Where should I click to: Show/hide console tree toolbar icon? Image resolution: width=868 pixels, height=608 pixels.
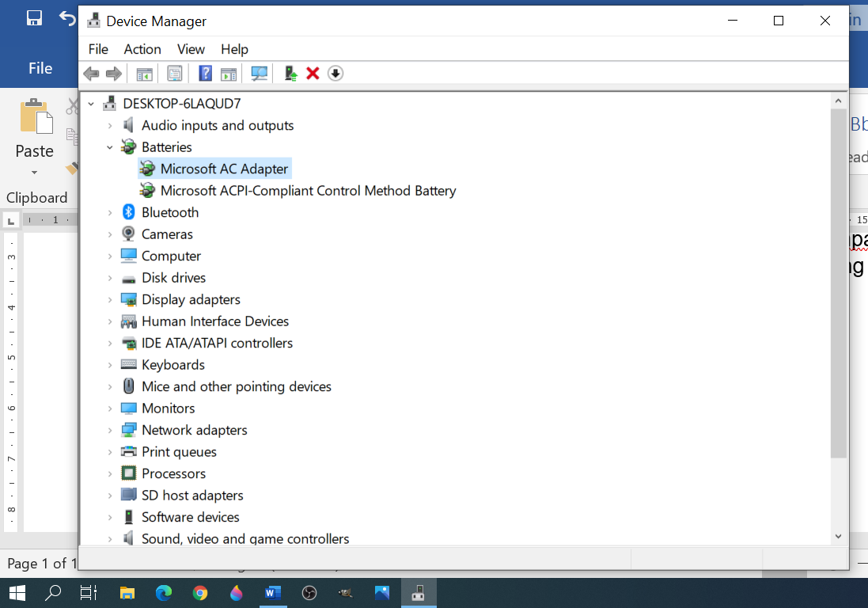tap(145, 73)
